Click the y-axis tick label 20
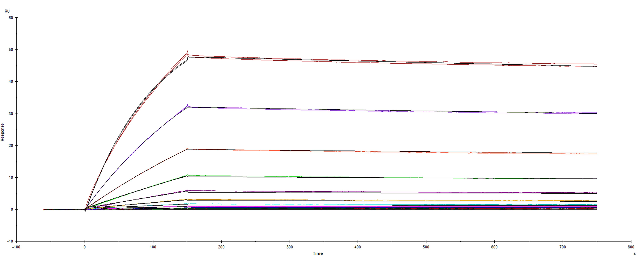644x256 pixels. pyautogui.click(x=11, y=146)
